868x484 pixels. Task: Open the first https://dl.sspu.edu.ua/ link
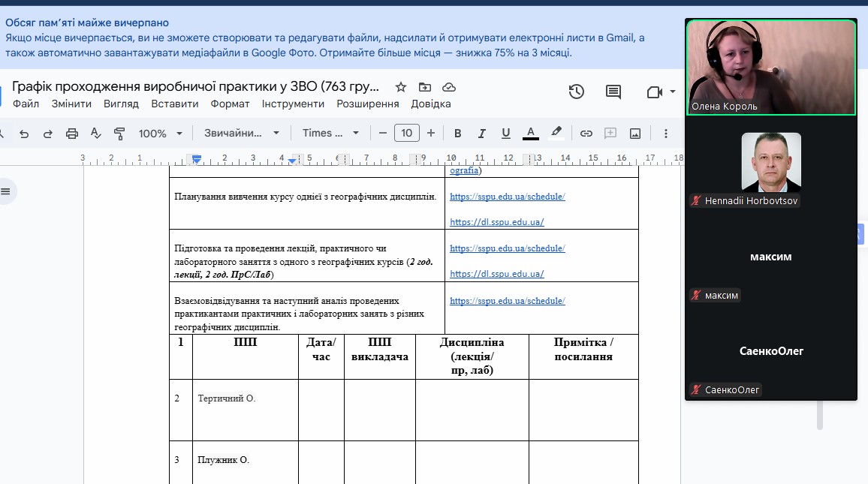point(496,222)
